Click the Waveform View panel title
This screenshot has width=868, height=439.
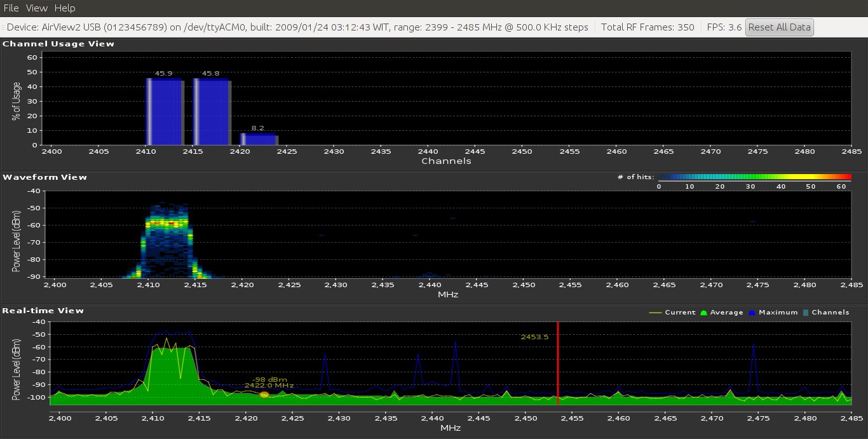coord(44,177)
